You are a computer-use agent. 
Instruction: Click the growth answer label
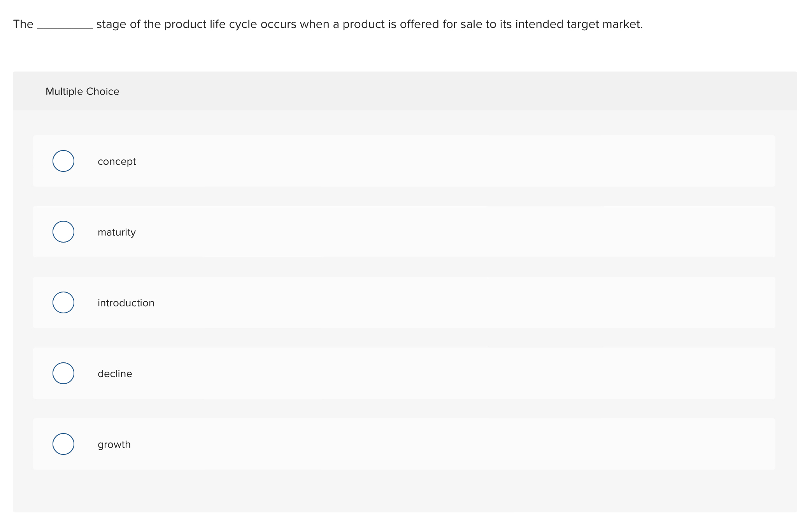point(114,444)
